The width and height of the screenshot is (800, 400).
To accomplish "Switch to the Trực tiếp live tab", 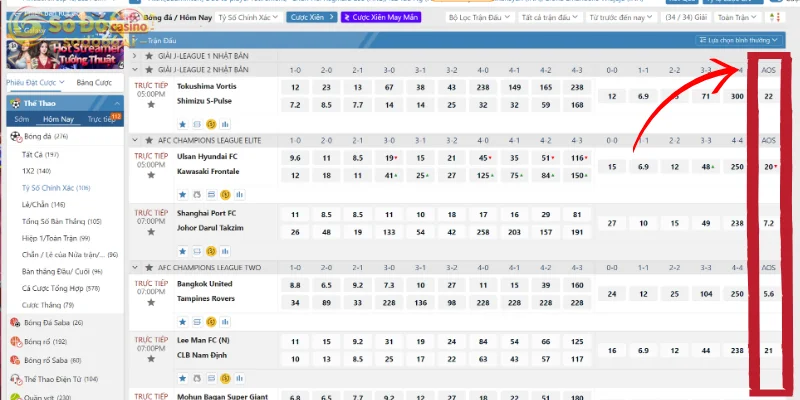I will click(x=100, y=119).
